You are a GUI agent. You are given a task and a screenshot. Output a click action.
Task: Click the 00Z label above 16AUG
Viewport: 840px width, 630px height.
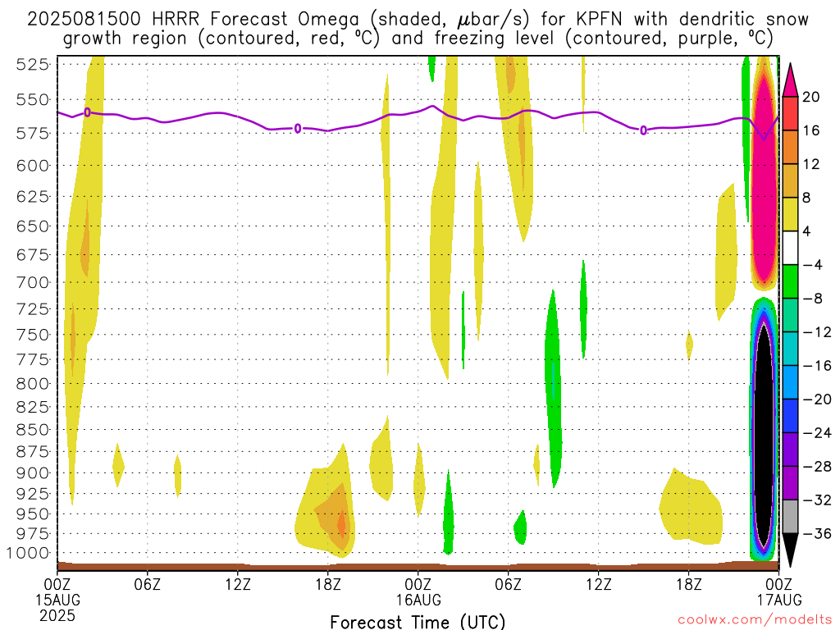(x=418, y=583)
